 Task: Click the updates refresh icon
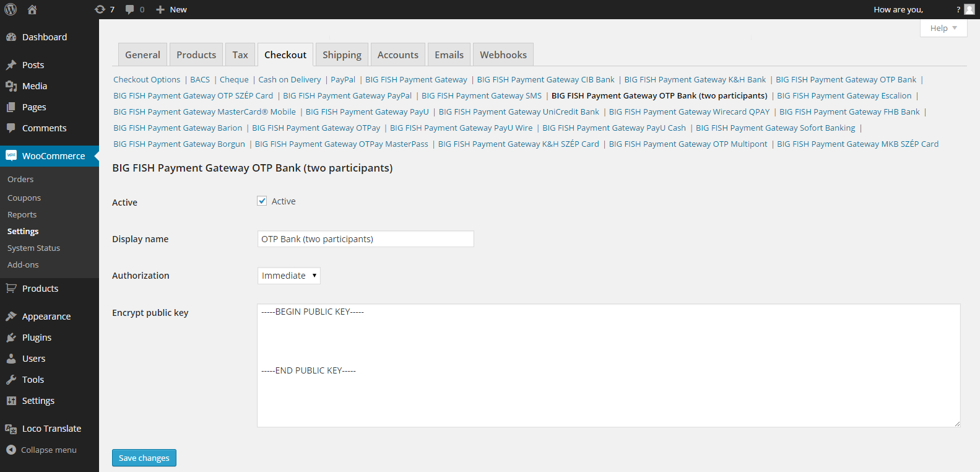100,9
